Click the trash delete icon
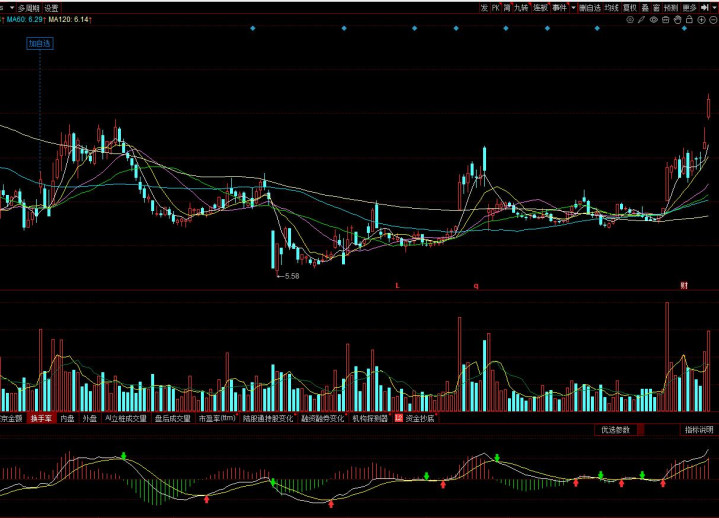The width and height of the screenshot is (719, 518). 665,19
